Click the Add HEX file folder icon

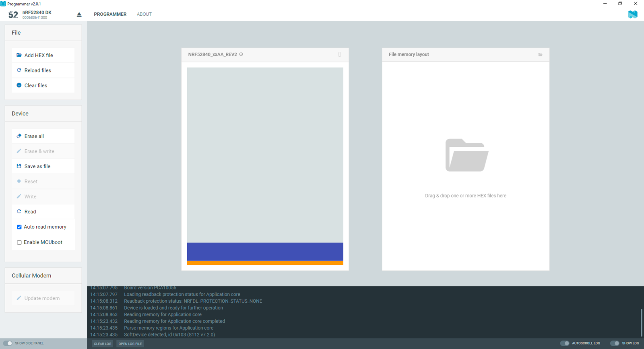click(19, 55)
